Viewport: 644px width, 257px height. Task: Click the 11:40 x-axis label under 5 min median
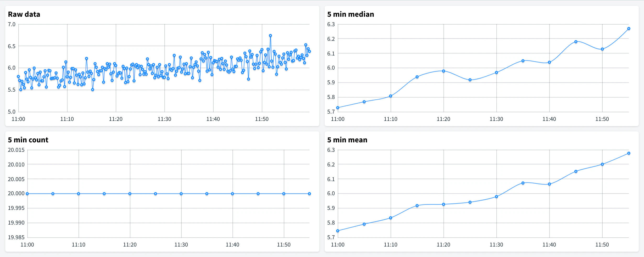coord(549,119)
